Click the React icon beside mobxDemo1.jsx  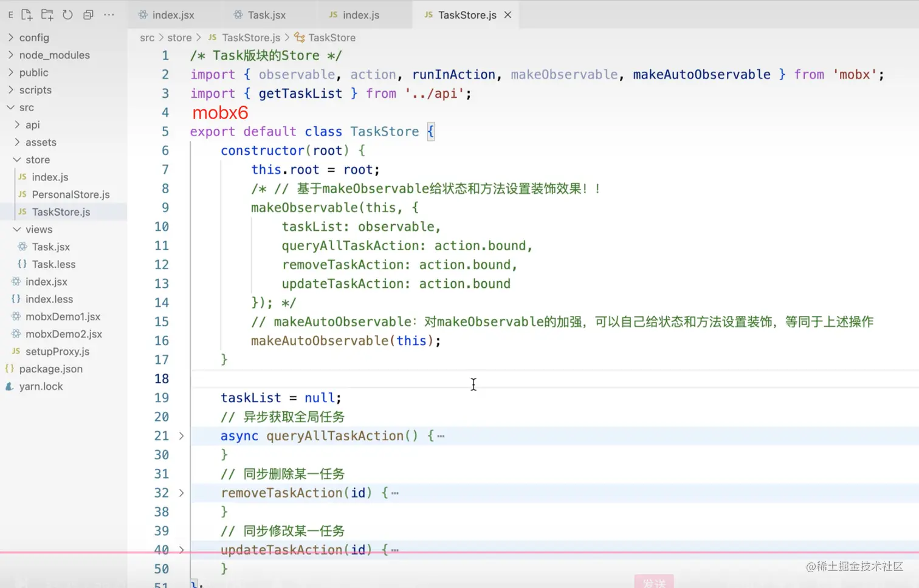tap(16, 316)
